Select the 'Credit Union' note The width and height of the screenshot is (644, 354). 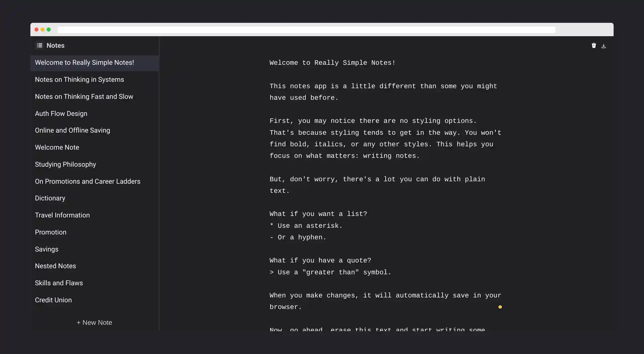(53, 300)
